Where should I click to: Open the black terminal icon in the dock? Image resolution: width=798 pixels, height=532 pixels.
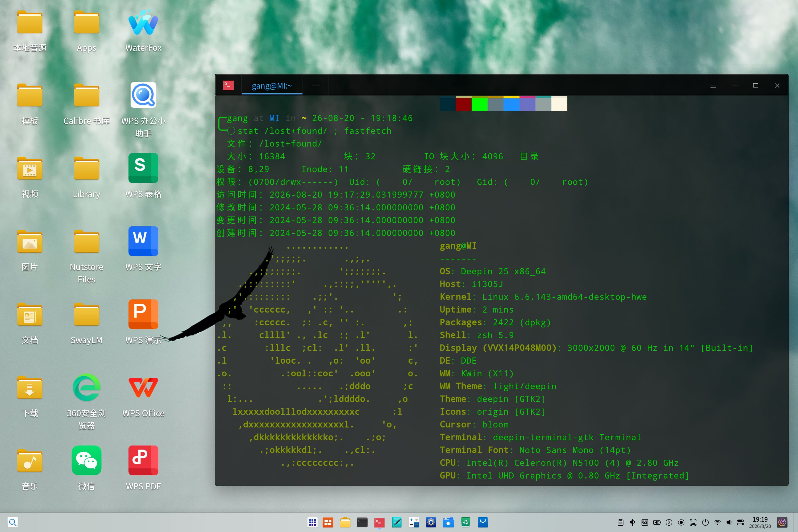[362, 522]
